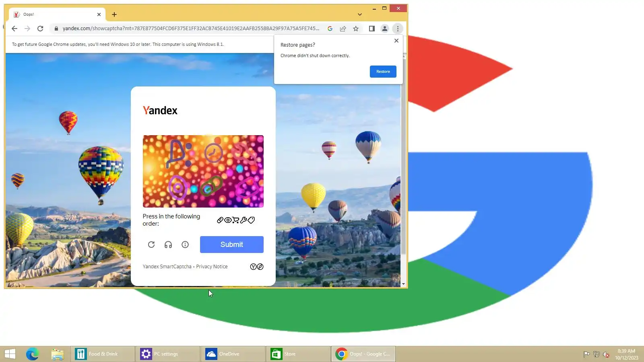
Task: Click the Yandex logo on captcha card
Action: pos(160,111)
